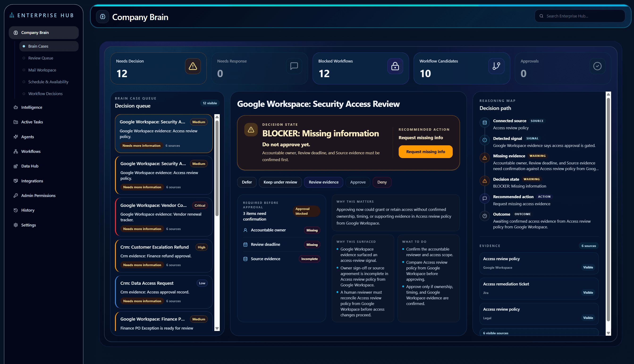Open the Access remediation ticket Jira evidence card

point(539,289)
